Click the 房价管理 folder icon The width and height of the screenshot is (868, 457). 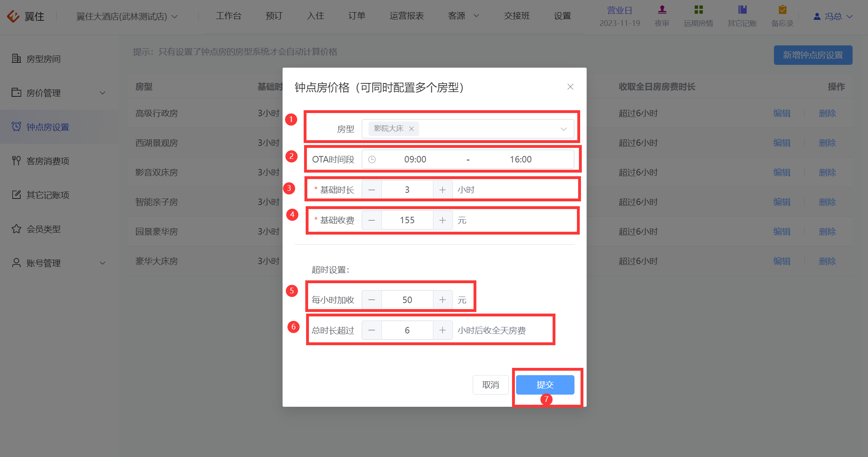(x=16, y=92)
